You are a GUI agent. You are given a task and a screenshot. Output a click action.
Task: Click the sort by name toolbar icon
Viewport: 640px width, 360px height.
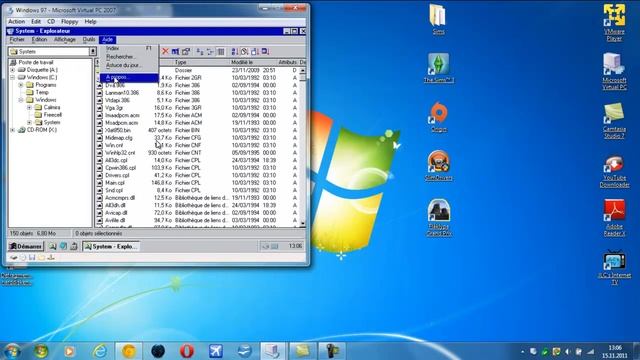pyautogui.click(x=235, y=51)
